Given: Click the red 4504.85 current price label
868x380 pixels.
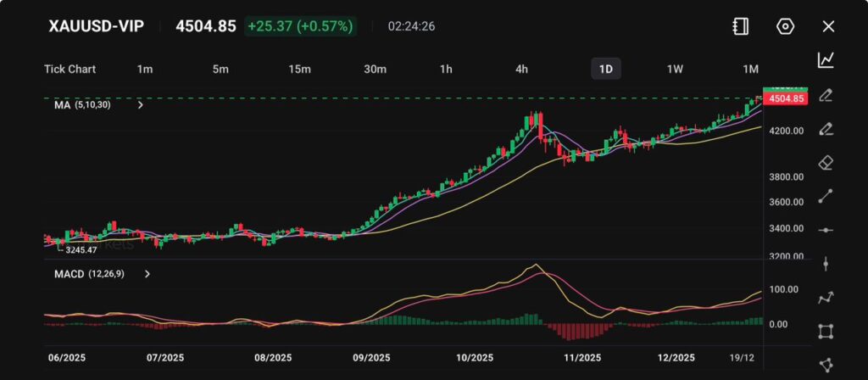Looking at the screenshot, I should (785, 99).
